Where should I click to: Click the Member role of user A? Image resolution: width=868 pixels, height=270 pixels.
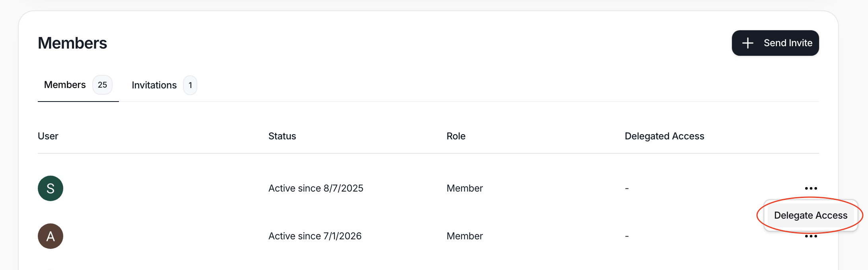[x=465, y=236]
